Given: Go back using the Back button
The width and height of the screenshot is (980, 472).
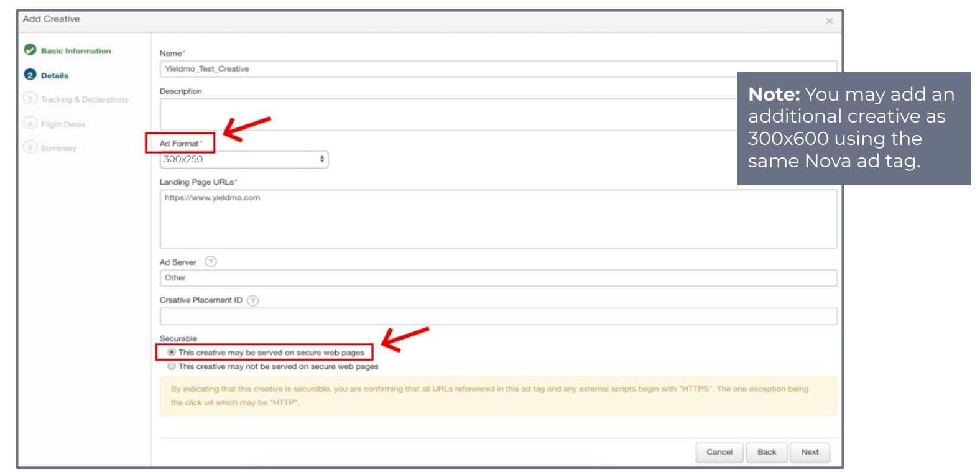Looking at the screenshot, I should click(767, 452).
